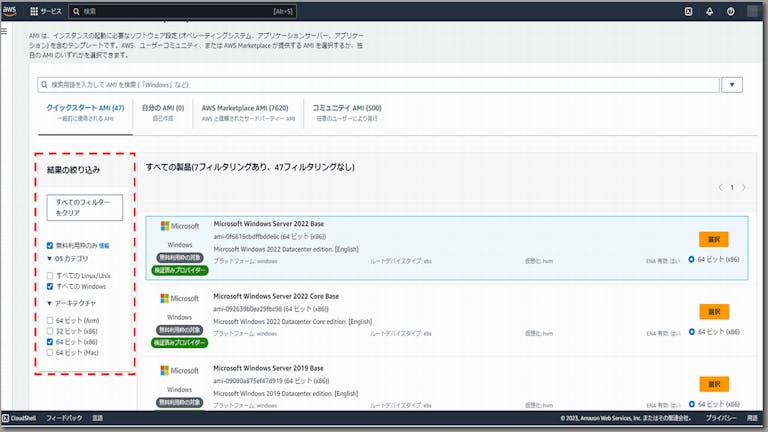
Task: Click the account menu in the top right
Action: pyautogui.click(x=752, y=11)
